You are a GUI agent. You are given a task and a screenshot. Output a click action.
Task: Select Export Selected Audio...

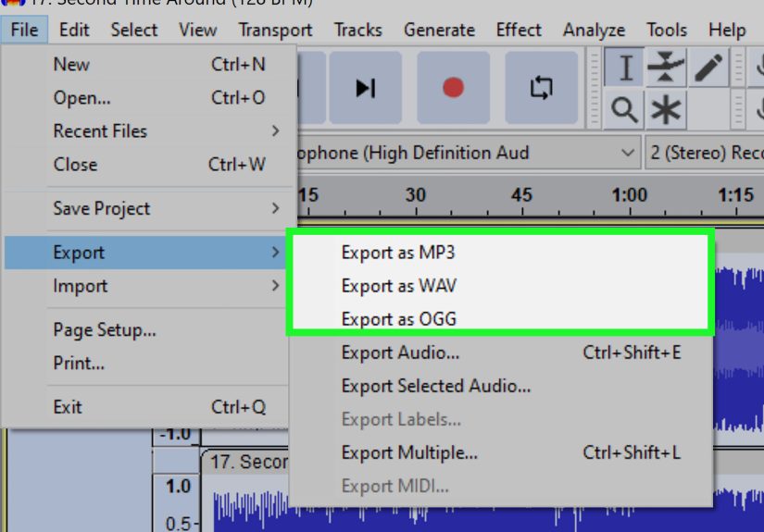click(500, 386)
